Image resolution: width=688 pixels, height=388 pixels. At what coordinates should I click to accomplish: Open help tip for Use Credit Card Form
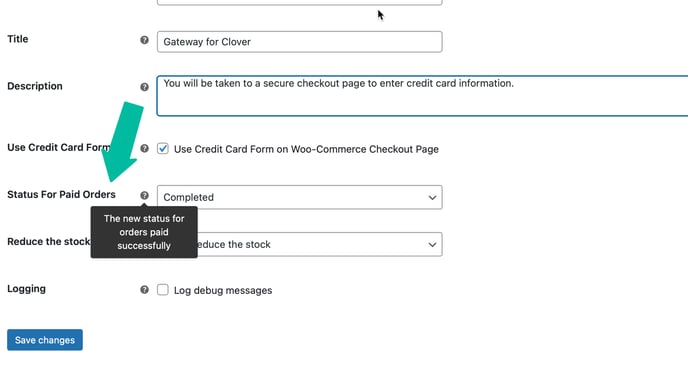pyautogui.click(x=144, y=148)
